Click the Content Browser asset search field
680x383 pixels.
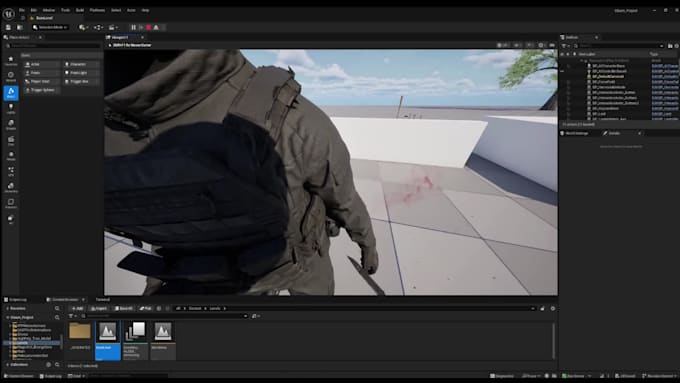pos(165,316)
